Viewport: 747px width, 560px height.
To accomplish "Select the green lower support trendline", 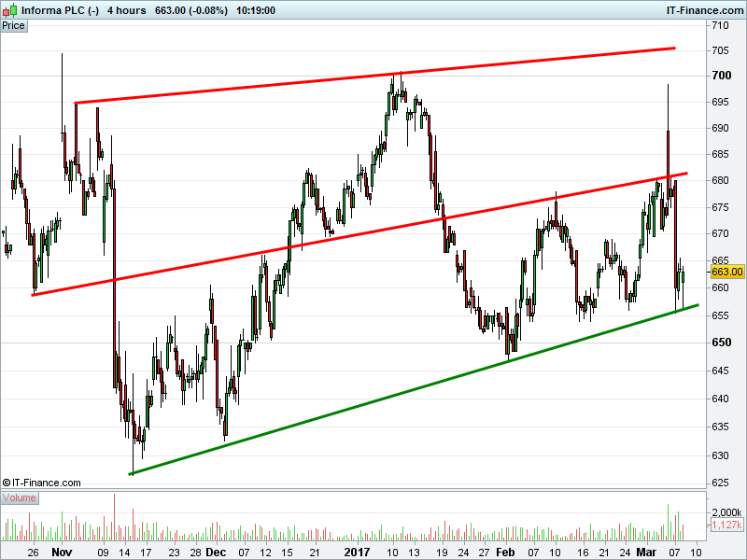I will click(x=414, y=389).
